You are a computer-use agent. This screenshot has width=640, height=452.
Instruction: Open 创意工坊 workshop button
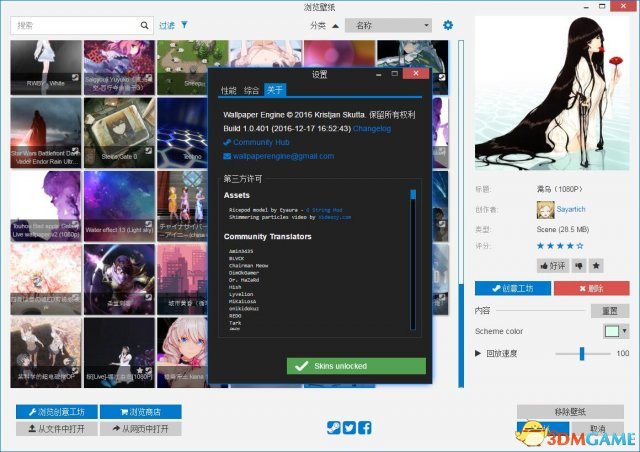tap(513, 288)
